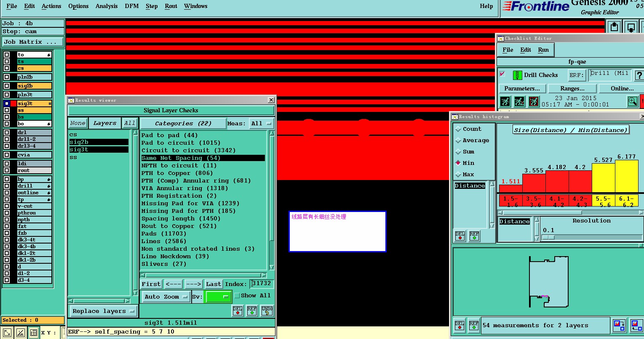Click the first running-man run icon
Screen dimensions: 644x339
coord(505,101)
